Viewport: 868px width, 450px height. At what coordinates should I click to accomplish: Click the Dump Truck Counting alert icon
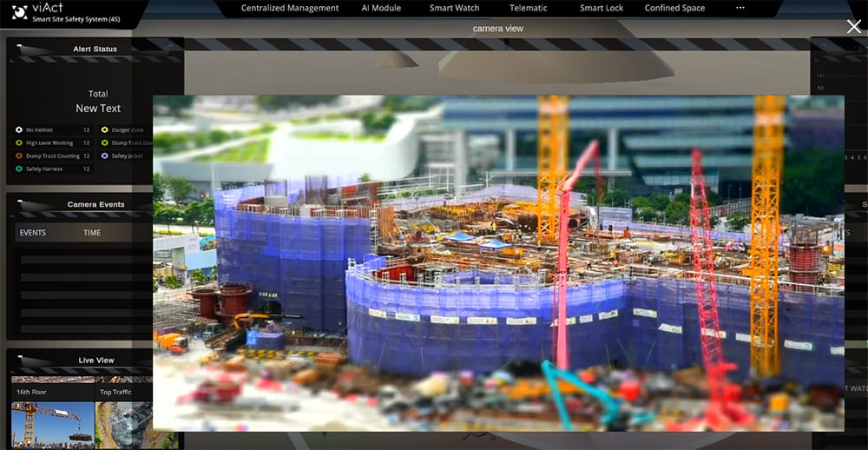coord(19,156)
